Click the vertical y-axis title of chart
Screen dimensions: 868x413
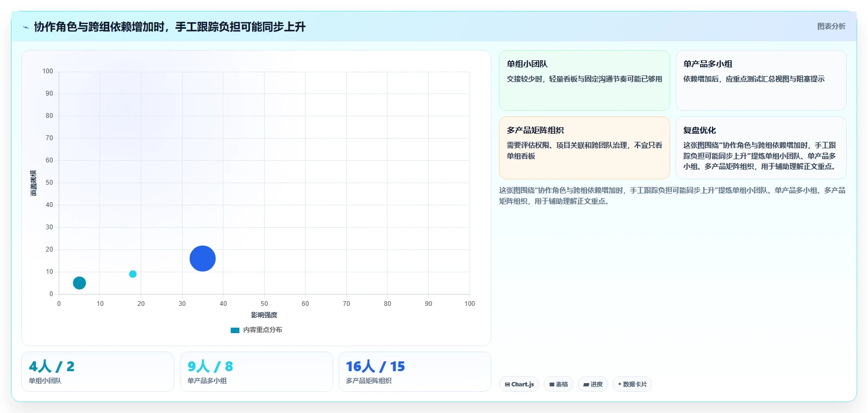pyautogui.click(x=34, y=183)
